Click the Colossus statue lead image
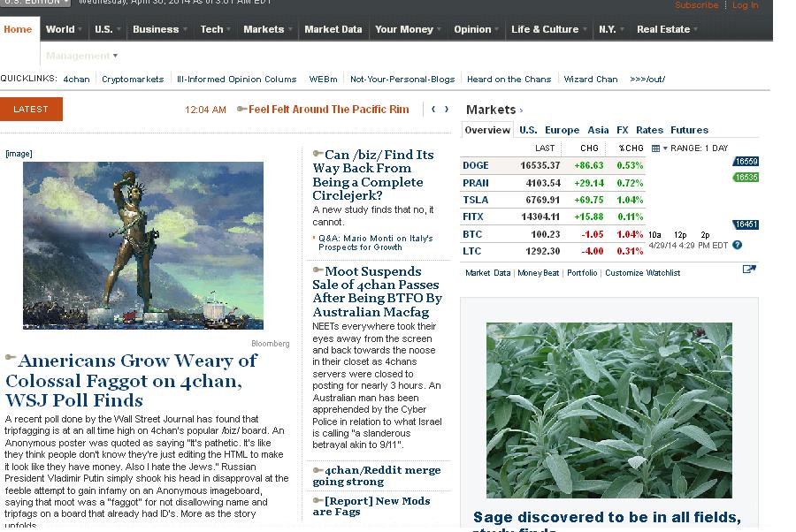796x532 pixels. 143,246
